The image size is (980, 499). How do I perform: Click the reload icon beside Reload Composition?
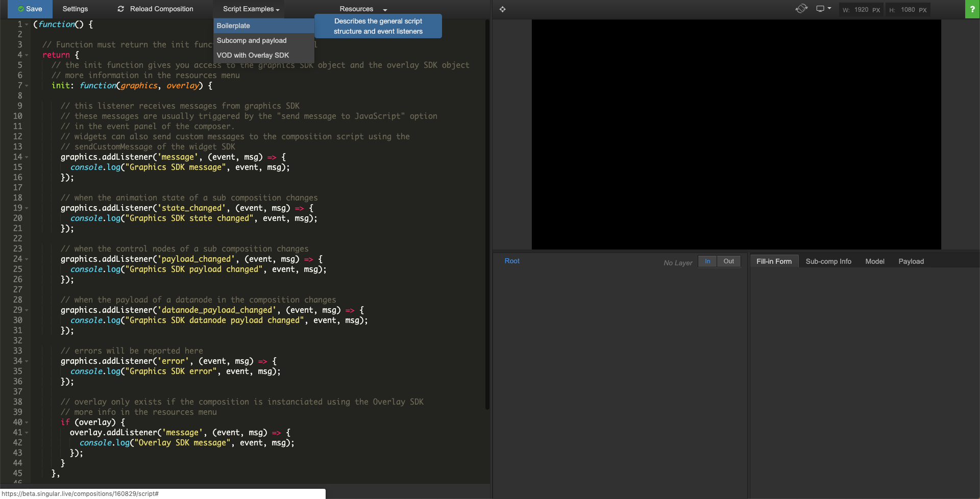[x=121, y=9]
